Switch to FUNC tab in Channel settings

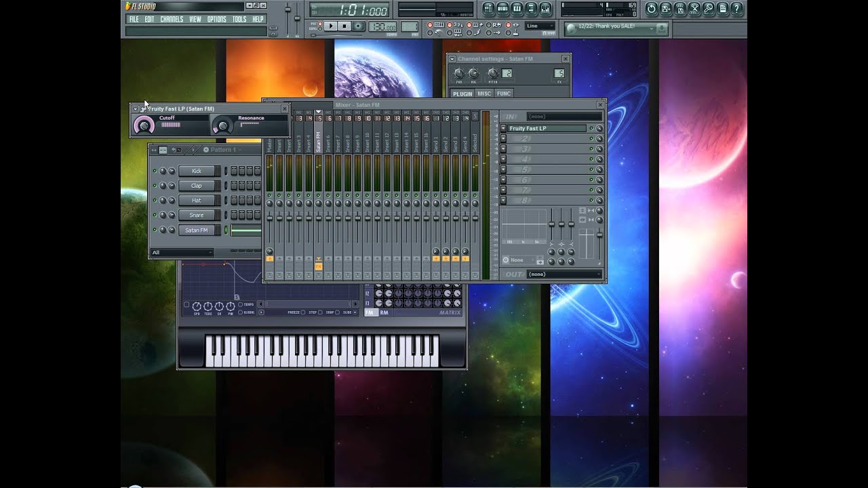tap(504, 94)
